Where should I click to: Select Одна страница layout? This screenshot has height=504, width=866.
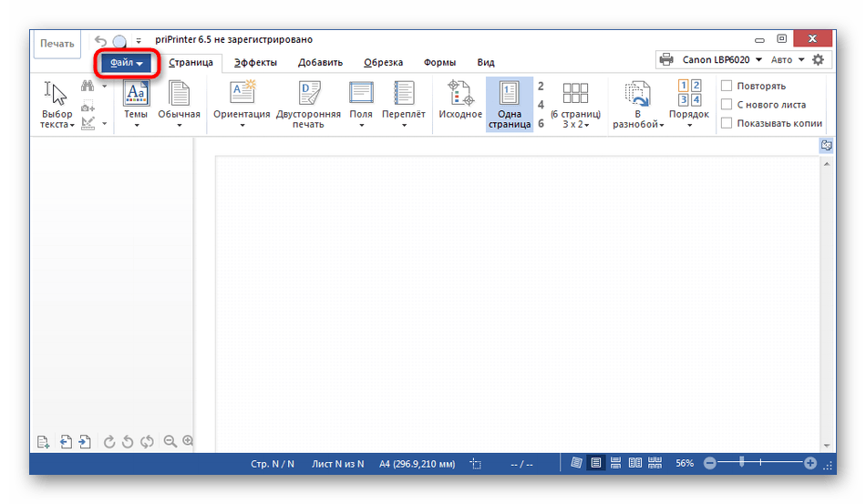tap(509, 104)
